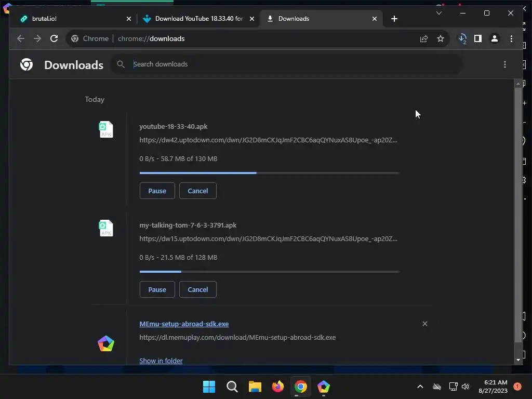The width and height of the screenshot is (532, 399).
Task: Reload the chrome://downloads page
Action: 54,38
